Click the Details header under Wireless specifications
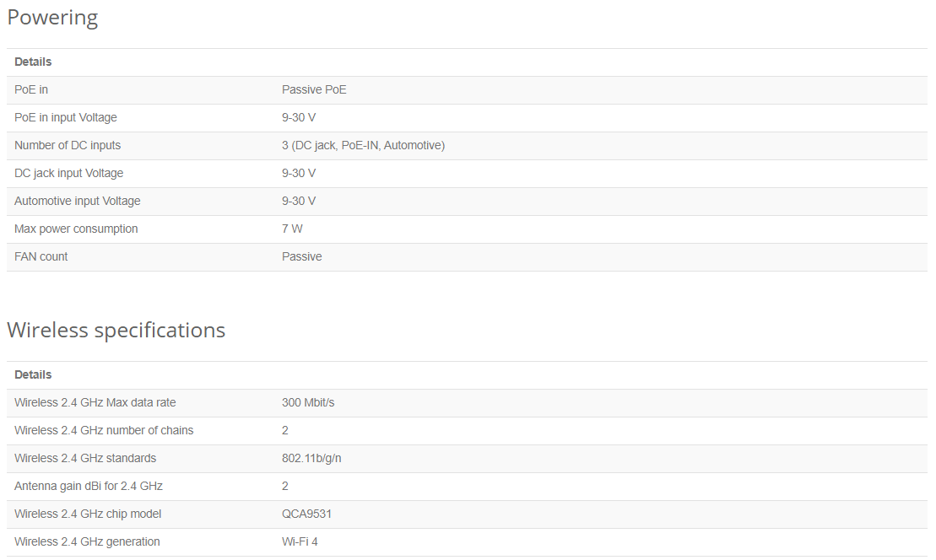 pos(33,374)
